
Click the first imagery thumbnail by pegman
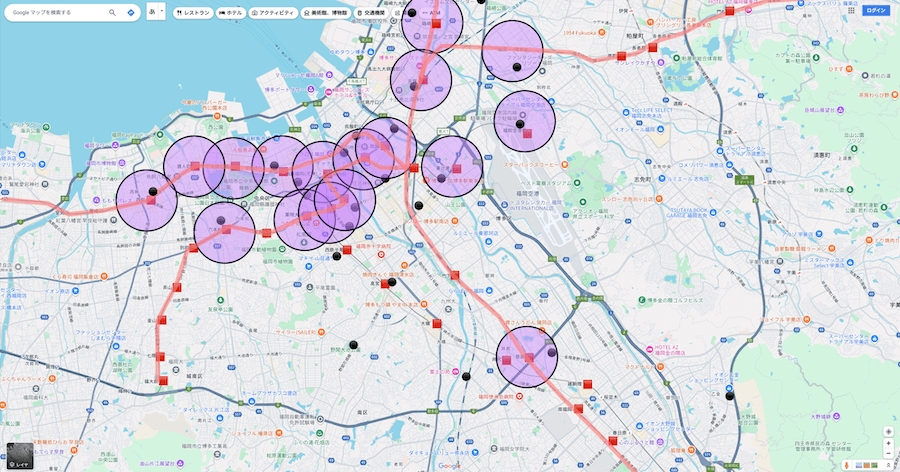[859, 465]
